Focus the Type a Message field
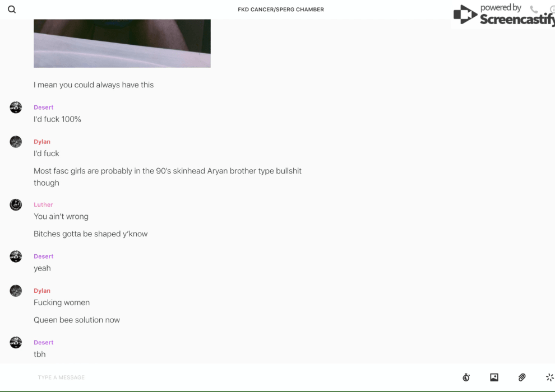The height and width of the screenshot is (392, 555). 244,377
